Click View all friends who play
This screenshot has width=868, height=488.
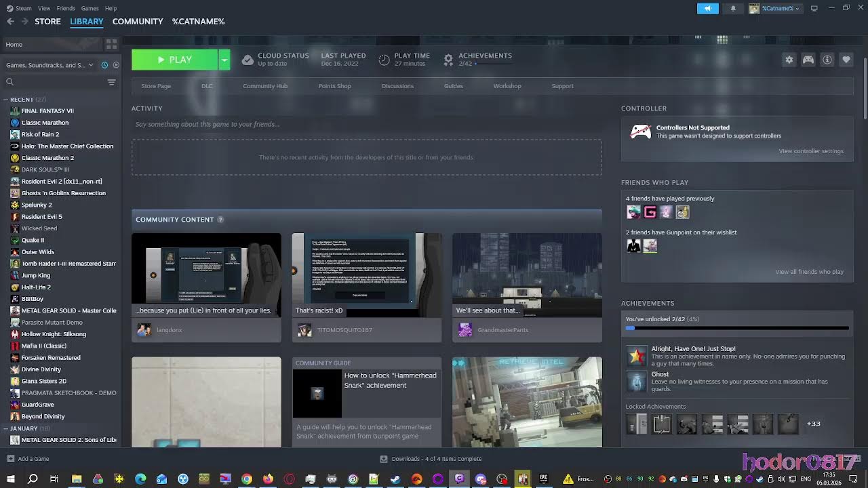click(809, 272)
